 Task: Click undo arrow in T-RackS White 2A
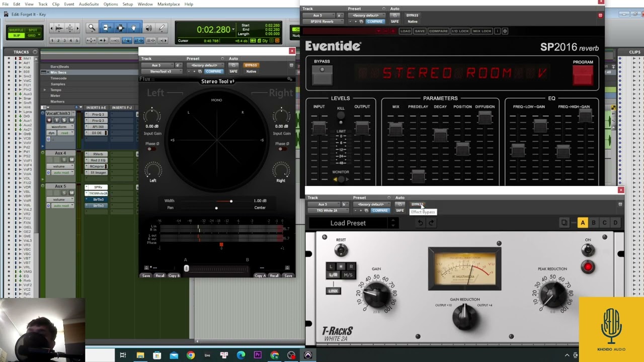coord(421,223)
